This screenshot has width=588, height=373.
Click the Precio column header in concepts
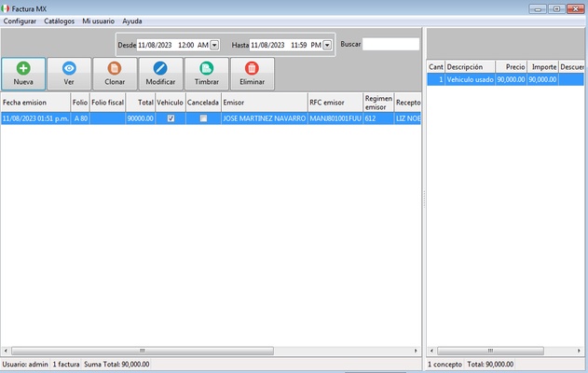512,67
